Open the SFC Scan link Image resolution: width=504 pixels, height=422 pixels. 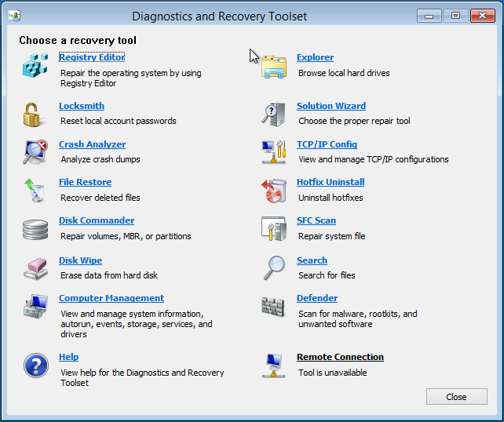(x=316, y=220)
